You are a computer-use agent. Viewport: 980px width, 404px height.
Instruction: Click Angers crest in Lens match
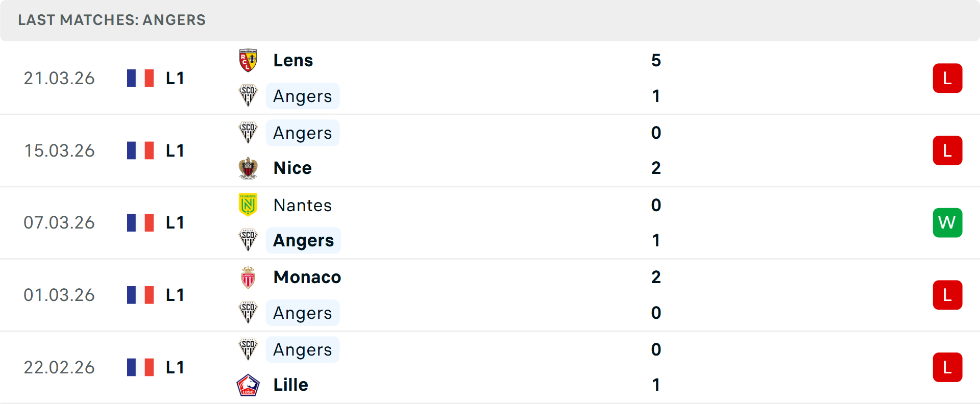pyautogui.click(x=248, y=96)
